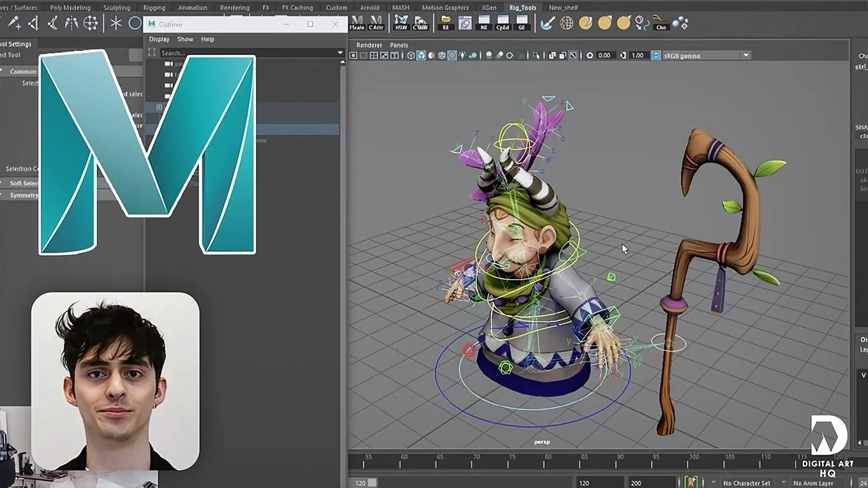Open the No Character Set dropdown
Image resolution: width=868 pixels, height=488 pixels.
coord(747,483)
